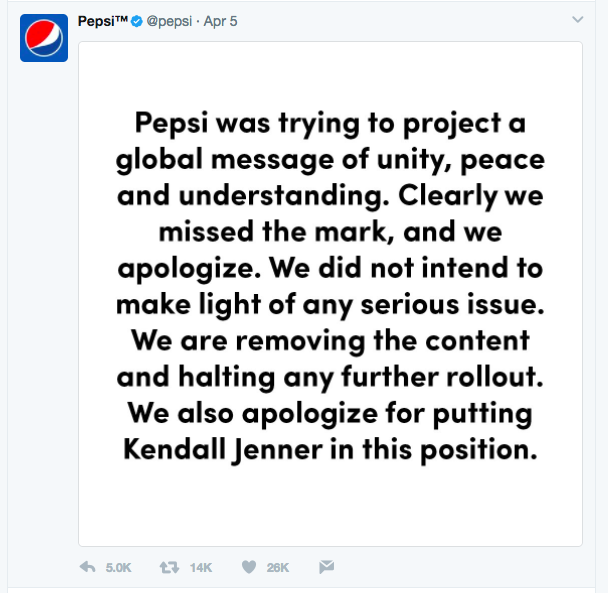Click the Pepsi globe profile avatar
Screen dimensions: 608x593
[x=44, y=38]
